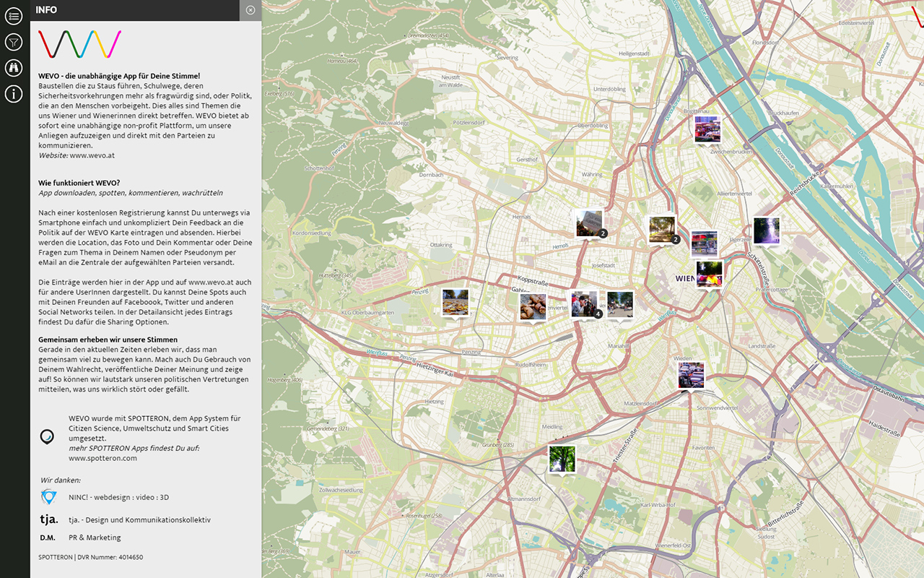The height and width of the screenshot is (578, 924).
Task: Click the NINC! webdesign logo icon
Action: (48, 497)
